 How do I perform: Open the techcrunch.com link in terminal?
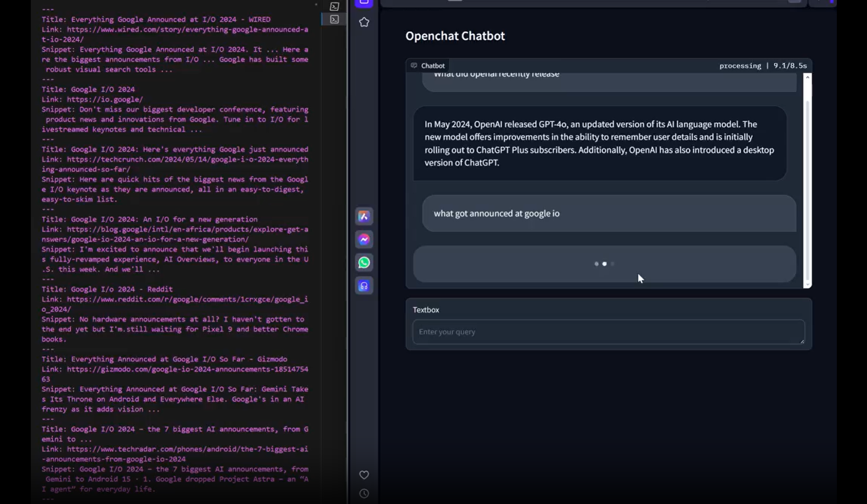[x=175, y=164]
